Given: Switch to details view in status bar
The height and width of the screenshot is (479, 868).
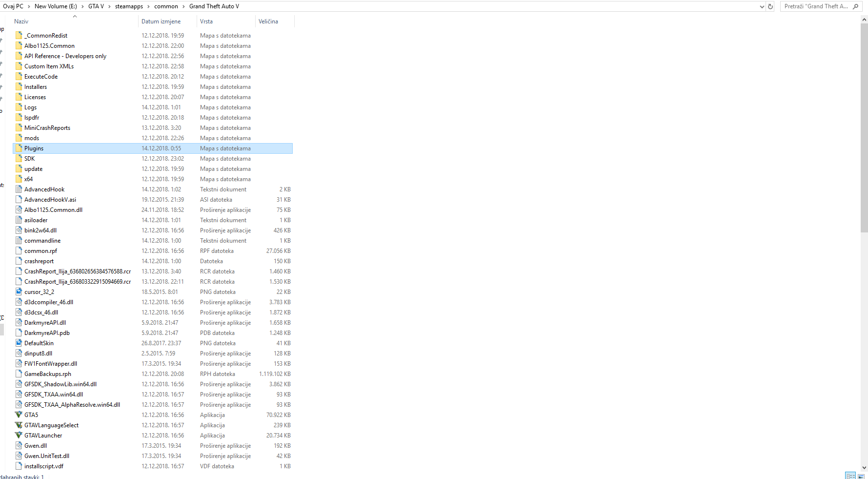Looking at the screenshot, I should pyautogui.click(x=850, y=476).
